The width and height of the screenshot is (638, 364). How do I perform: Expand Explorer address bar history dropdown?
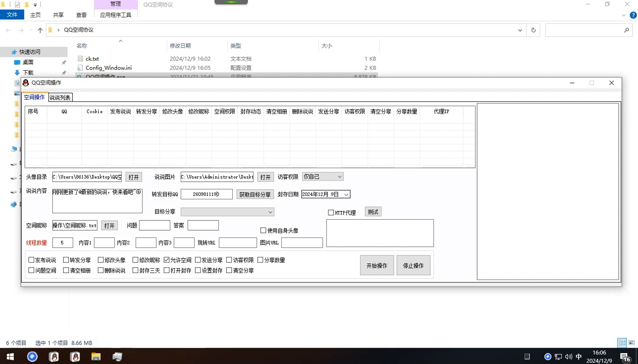point(520,30)
